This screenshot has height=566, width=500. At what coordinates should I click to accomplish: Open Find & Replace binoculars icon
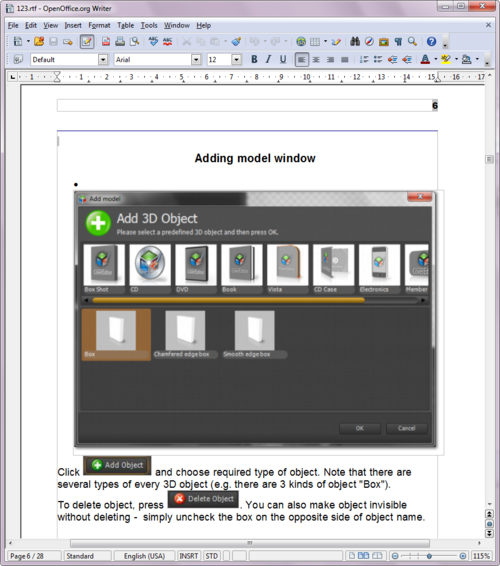pyautogui.click(x=355, y=42)
